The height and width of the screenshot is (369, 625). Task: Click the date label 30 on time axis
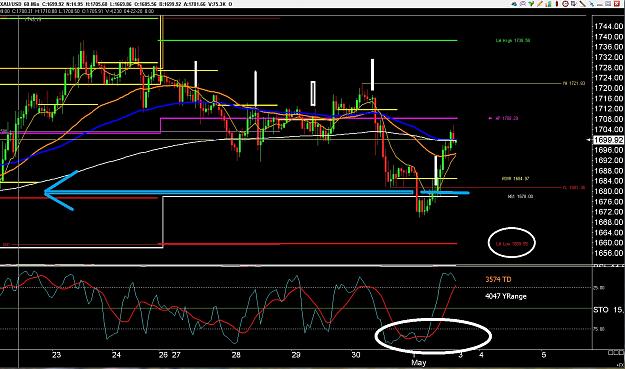(x=356, y=355)
